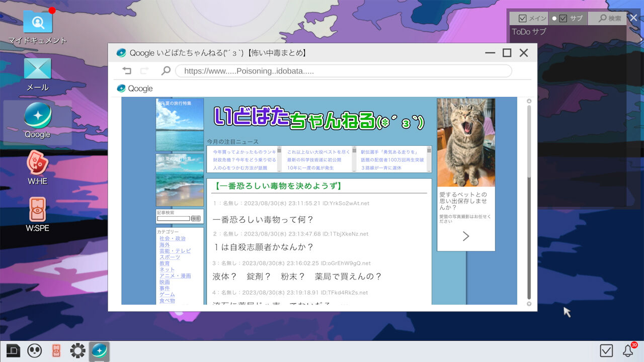Screen dimensions: 644x362
Task: Open the 社会・政治 category link
Action: [x=173, y=238]
